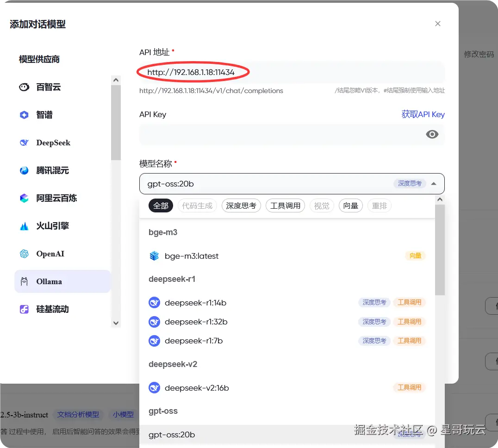
Task: Click the API Key input field
Action: [292, 134]
